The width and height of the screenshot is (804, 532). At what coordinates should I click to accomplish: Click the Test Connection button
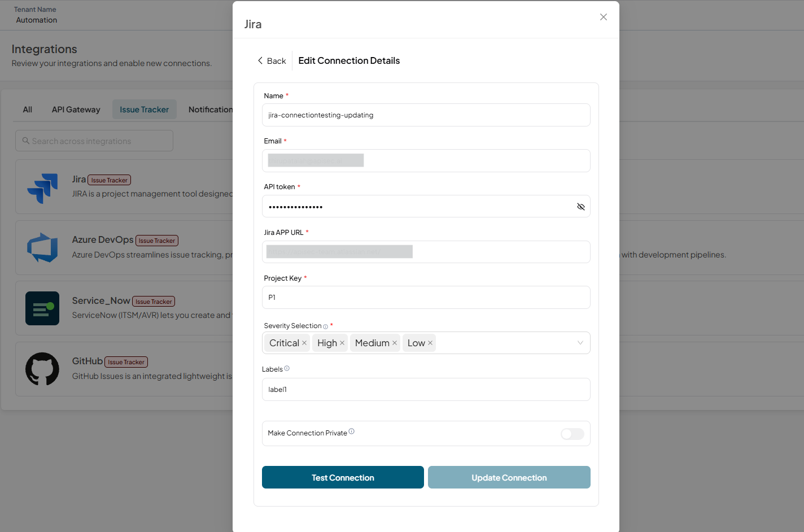point(343,477)
